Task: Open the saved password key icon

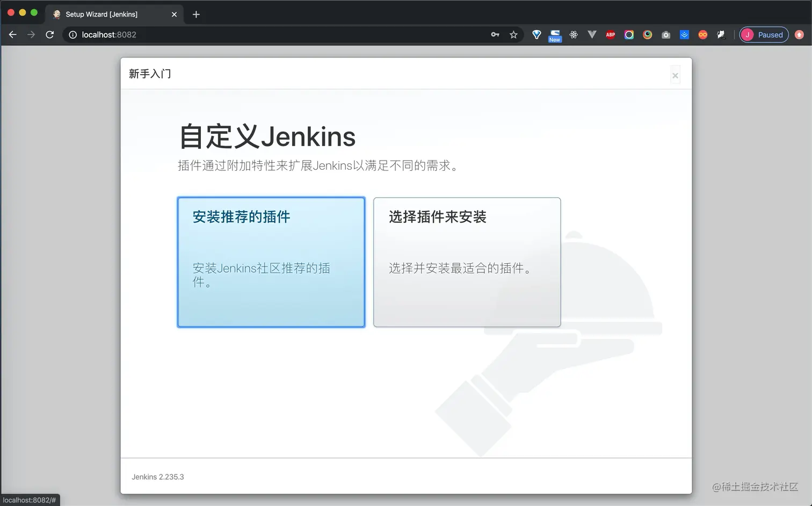Action: (x=495, y=35)
